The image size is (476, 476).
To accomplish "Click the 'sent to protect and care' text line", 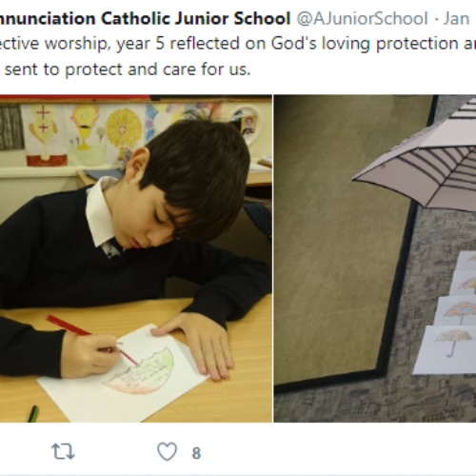I will (128, 69).
